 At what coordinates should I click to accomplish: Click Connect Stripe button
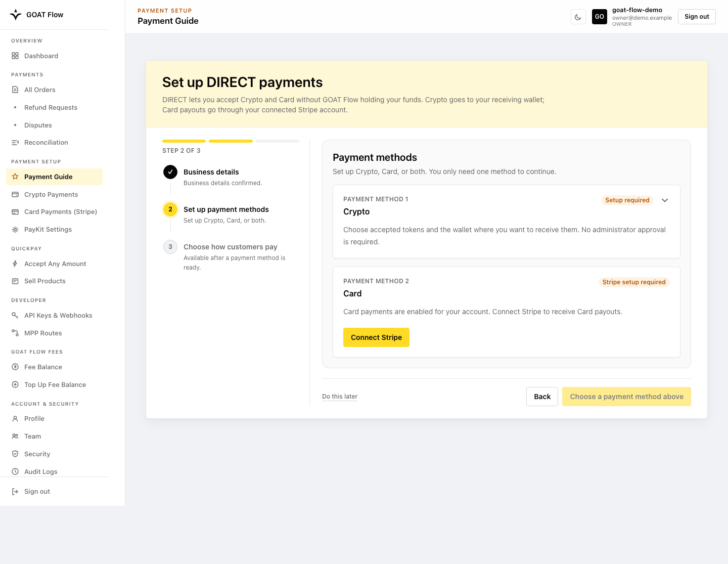coord(376,337)
